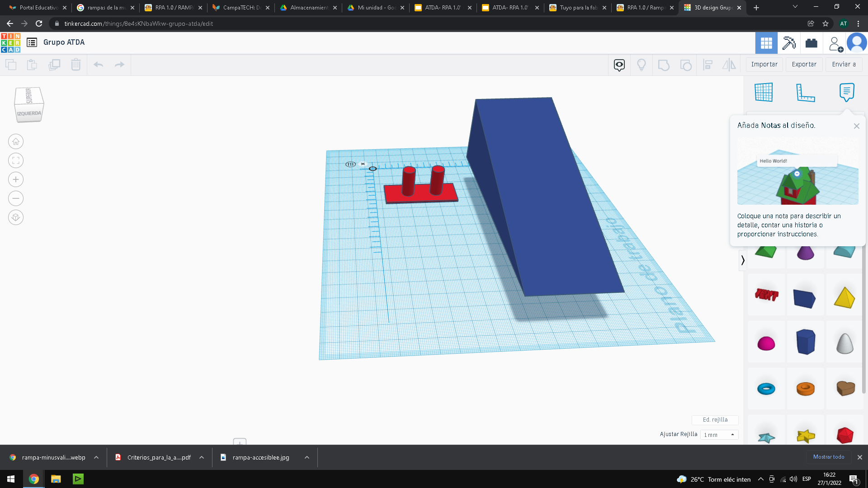Image resolution: width=868 pixels, height=488 pixels.
Task: Select the orange Tube shape
Action: coord(805,389)
